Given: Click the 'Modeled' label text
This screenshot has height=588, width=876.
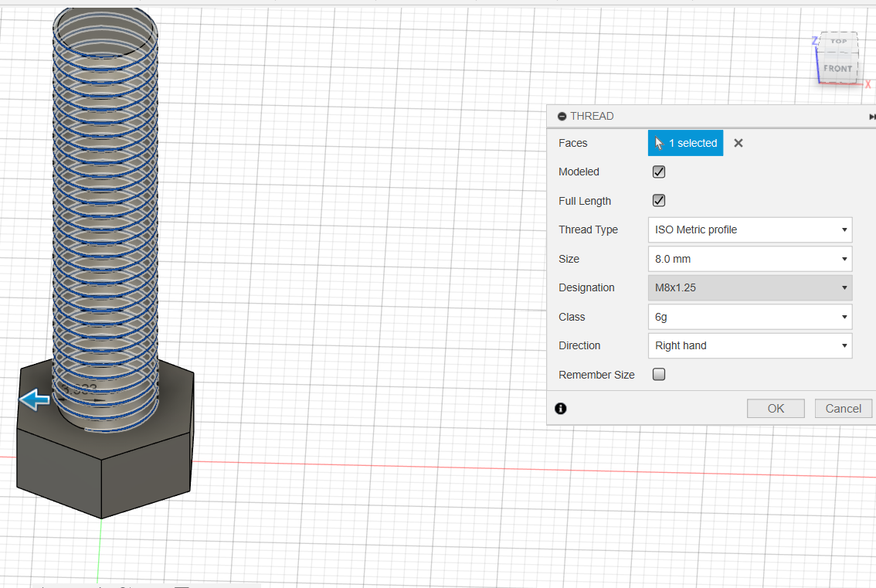Looking at the screenshot, I should point(579,172).
